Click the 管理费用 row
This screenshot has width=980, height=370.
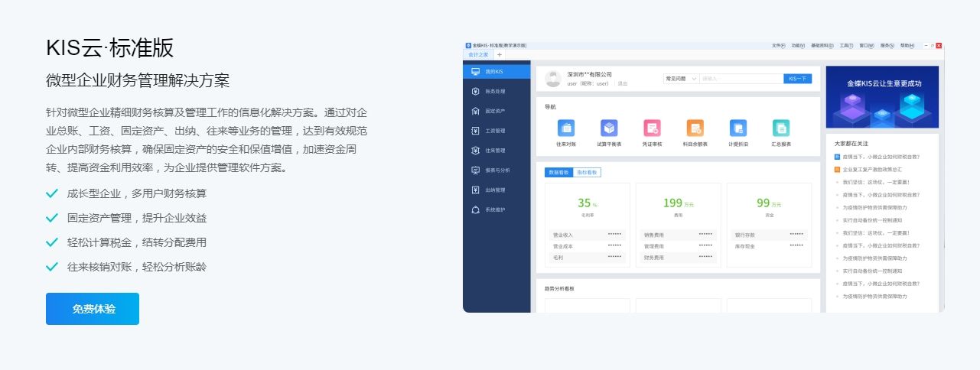[x=679, y=246]
